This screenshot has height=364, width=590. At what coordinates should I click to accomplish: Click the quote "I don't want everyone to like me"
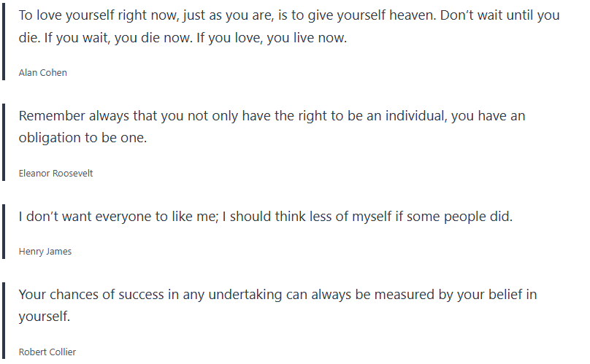[x=266, y=217]
